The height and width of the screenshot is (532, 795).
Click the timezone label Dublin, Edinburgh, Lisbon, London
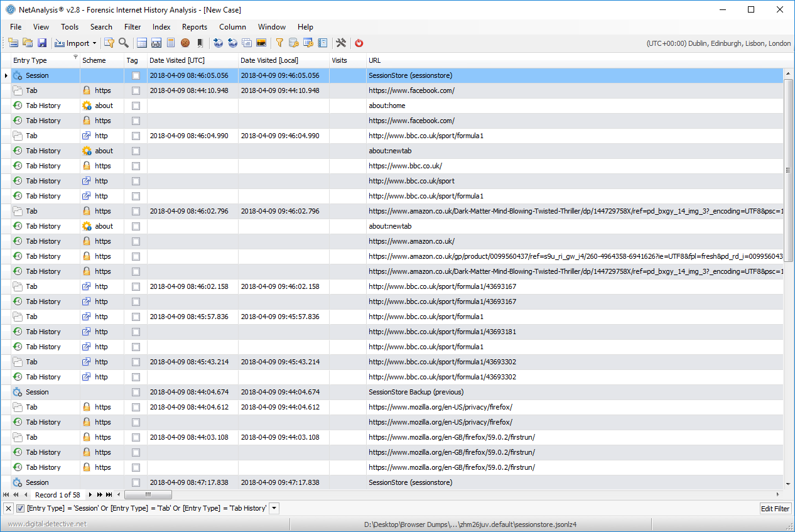(x=718, y=43)
